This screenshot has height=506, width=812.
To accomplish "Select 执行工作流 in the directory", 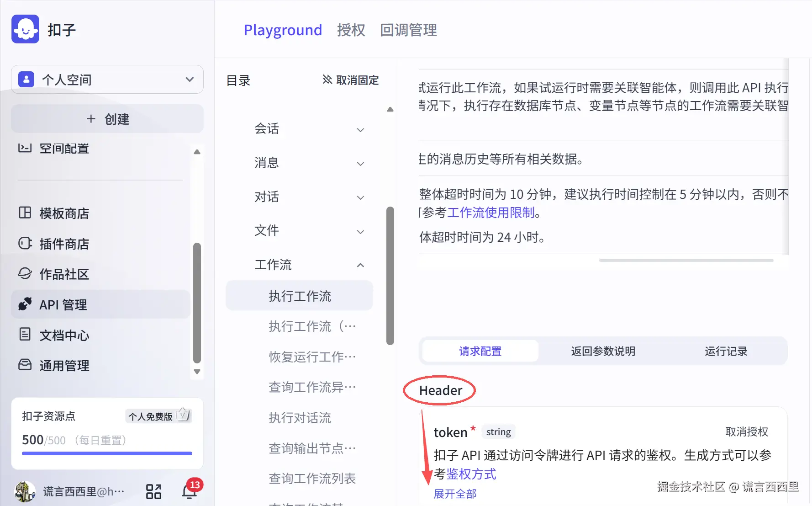I will click(299, 296).
